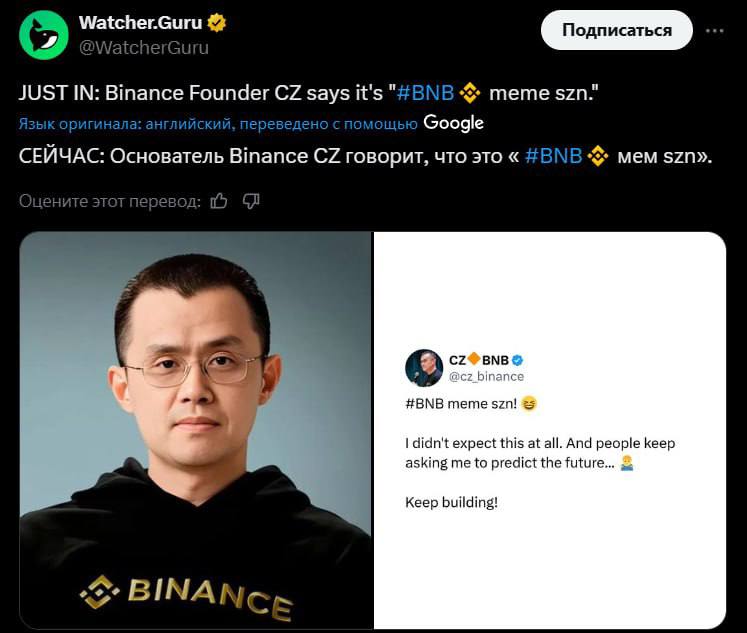The height and width of the screenshot is (633, 747).
Task: Click the Watcher.Guru display name
Action: tap(141, 22)
